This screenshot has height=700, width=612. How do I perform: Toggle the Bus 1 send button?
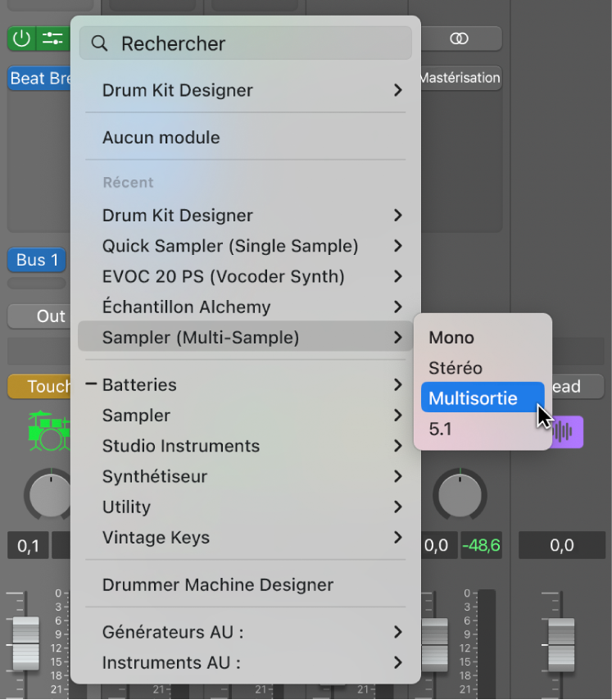pos(38,260)
